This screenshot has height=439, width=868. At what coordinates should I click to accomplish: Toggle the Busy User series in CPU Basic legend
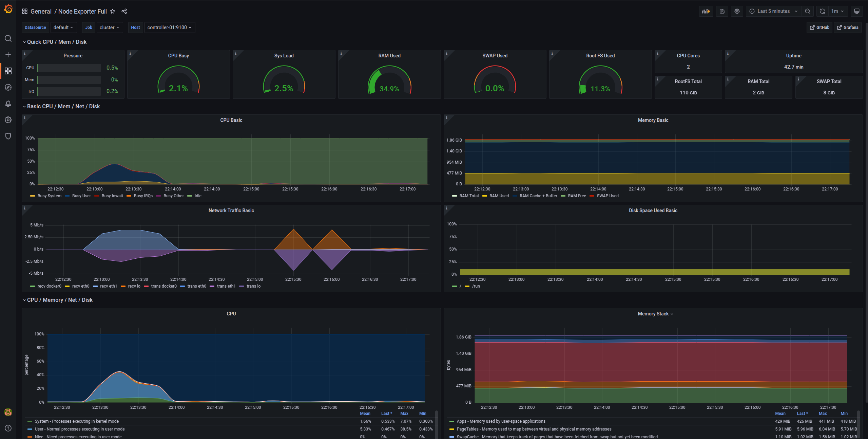(x=81, y=196)
